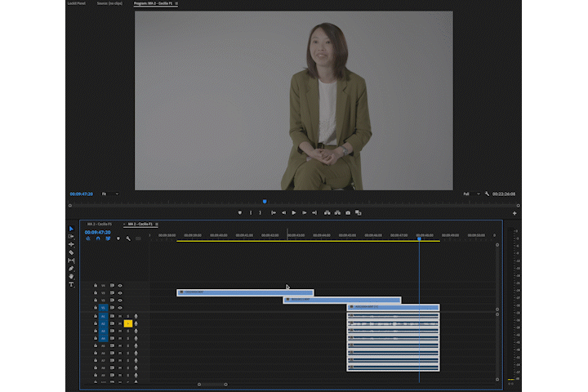This screenshot has width=588, height=392.
Task: Click the Export Frame camera icon
Action: click(348, 212)
